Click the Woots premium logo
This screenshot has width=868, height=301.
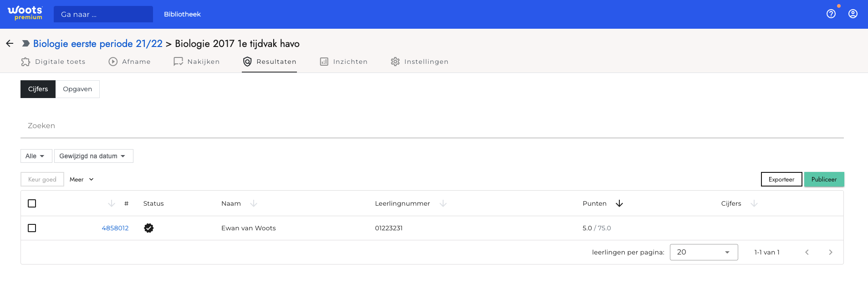pos(25,13)
